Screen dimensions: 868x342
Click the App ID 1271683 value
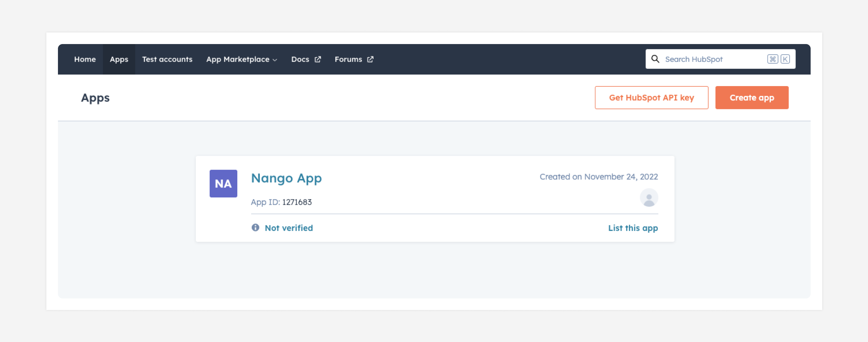[x=297, y=202]
